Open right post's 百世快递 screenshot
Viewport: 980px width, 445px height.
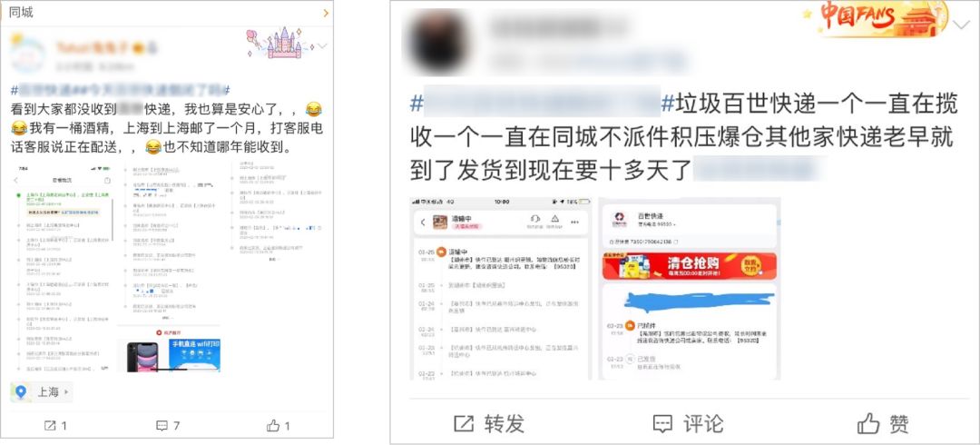[690, 289]
